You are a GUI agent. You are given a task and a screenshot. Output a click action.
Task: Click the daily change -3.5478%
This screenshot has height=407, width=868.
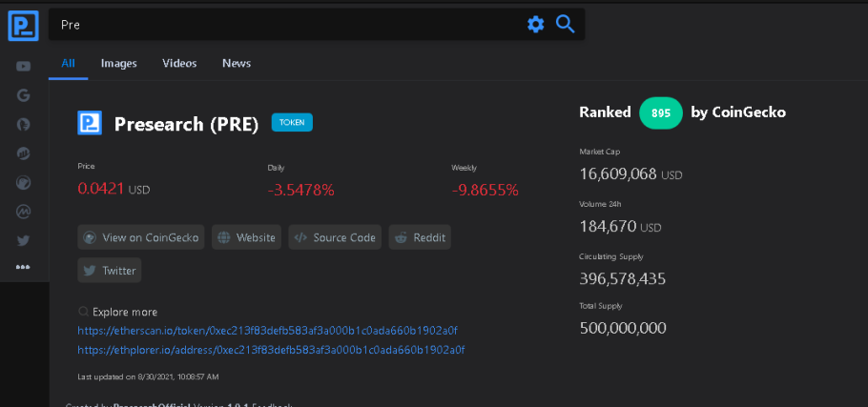[301, 191]
